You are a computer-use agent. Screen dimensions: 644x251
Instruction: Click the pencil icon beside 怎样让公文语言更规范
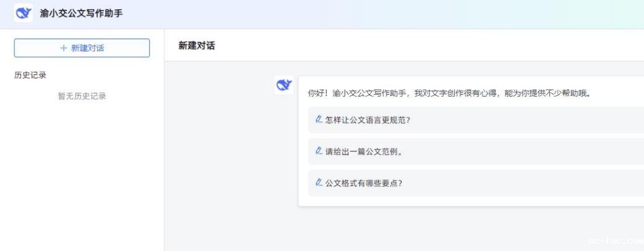[x=319, y=120]
